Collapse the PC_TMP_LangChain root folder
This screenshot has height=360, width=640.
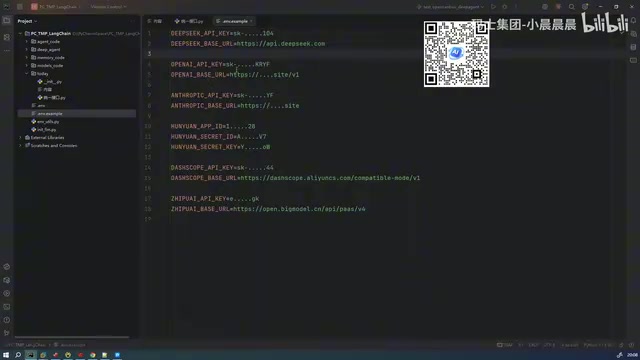20,33
